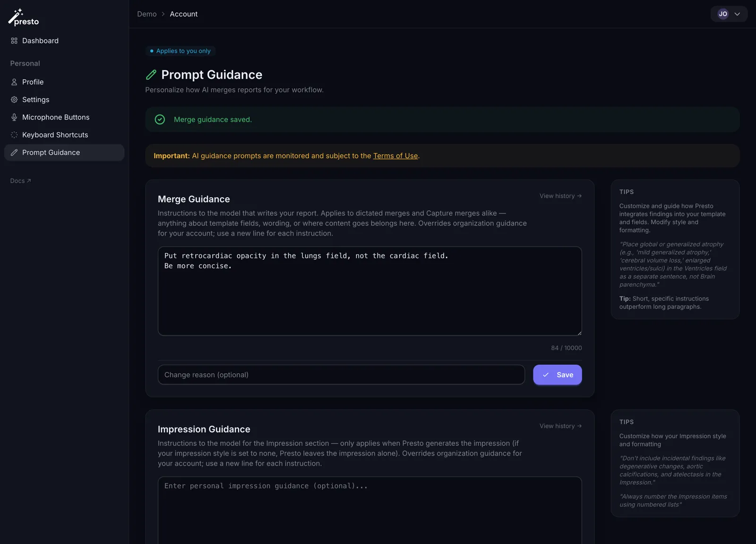Click the green pencil icon beside page title
Viewport: 756px width, 544px height.
coord(151,75)
